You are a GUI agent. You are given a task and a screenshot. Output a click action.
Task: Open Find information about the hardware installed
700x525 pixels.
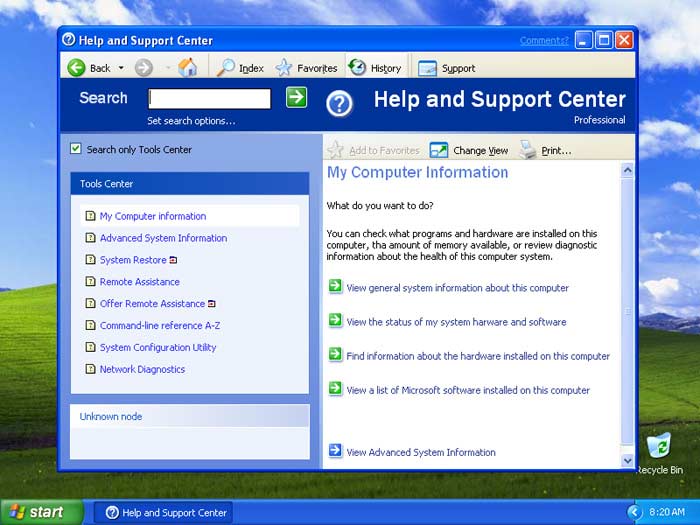(478, 356)
